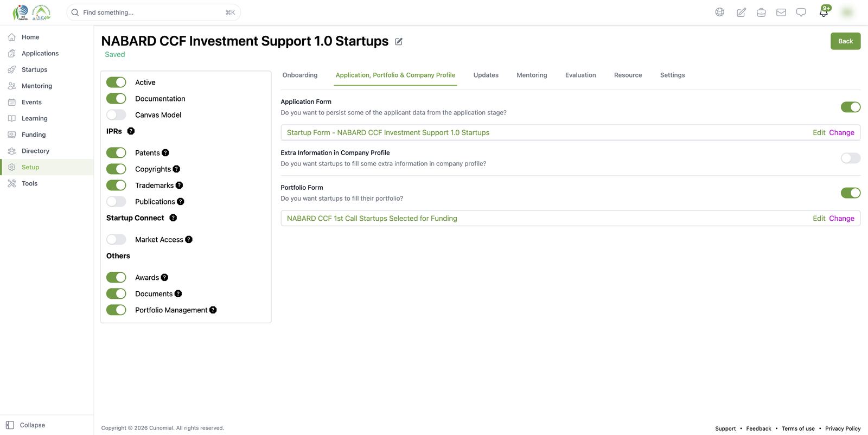The image size is (868, 435).
Task: Click the help icon next to Documents
Action: tap(178, 294)
